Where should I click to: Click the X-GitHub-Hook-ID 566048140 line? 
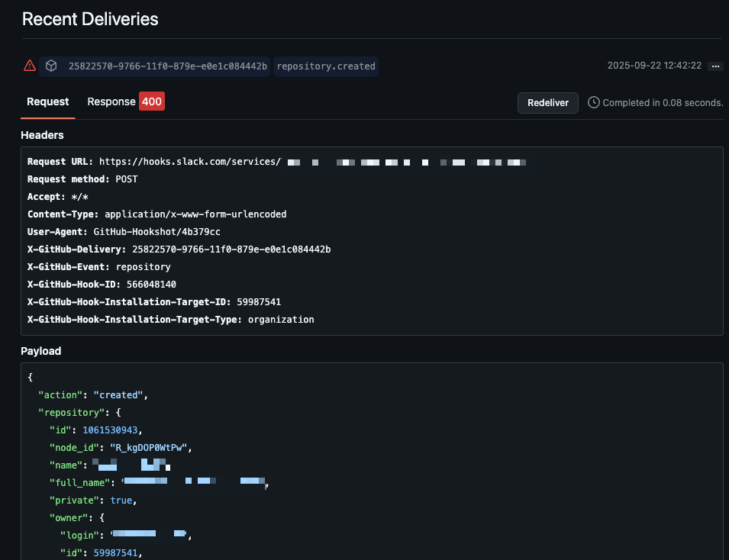pos(102,285)
